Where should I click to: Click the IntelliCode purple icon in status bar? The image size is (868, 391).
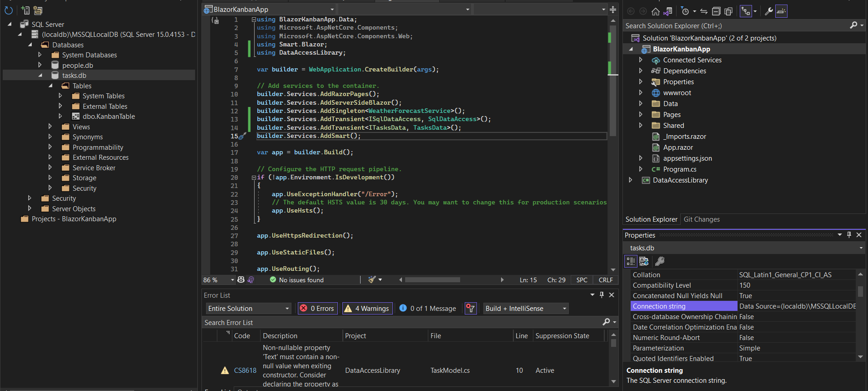(x=251, y=279)
